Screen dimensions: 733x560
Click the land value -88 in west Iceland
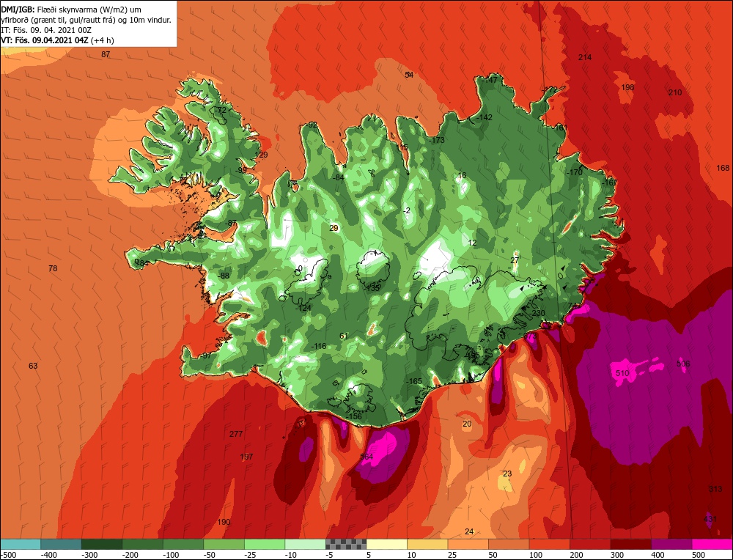pyautogui.click(x=224, y=276)
